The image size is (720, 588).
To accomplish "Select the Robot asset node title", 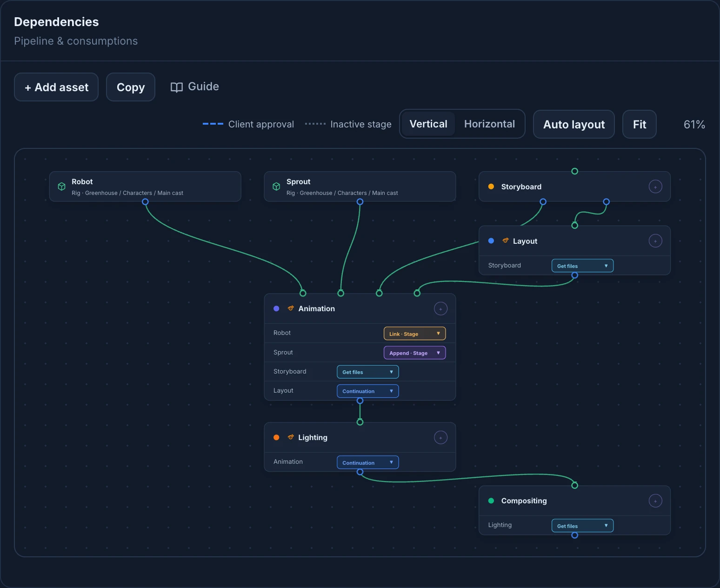I will [x=82, y=181].
